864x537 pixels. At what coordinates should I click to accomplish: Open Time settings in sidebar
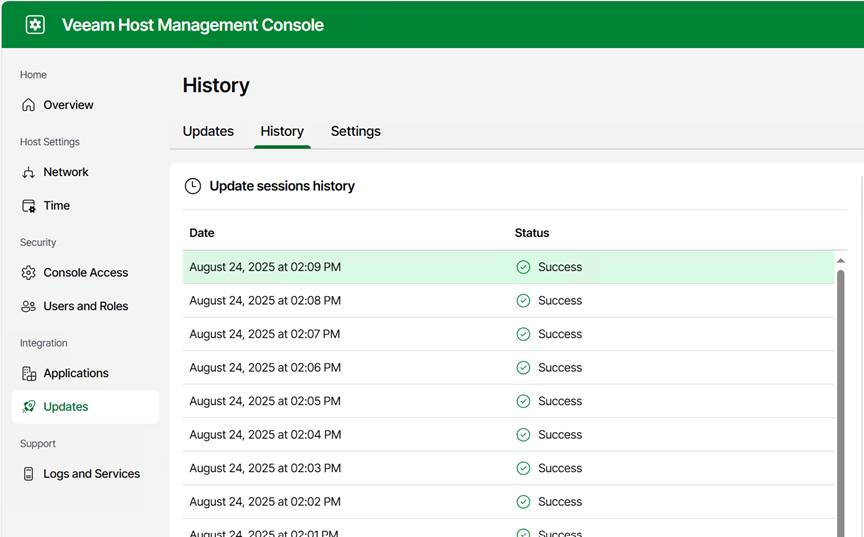point(85,206)
